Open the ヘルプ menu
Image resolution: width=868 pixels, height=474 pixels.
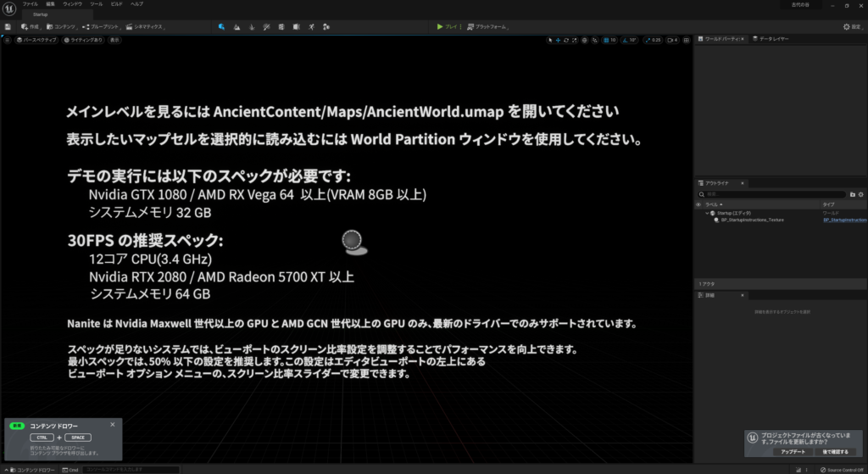click(136, 4)
